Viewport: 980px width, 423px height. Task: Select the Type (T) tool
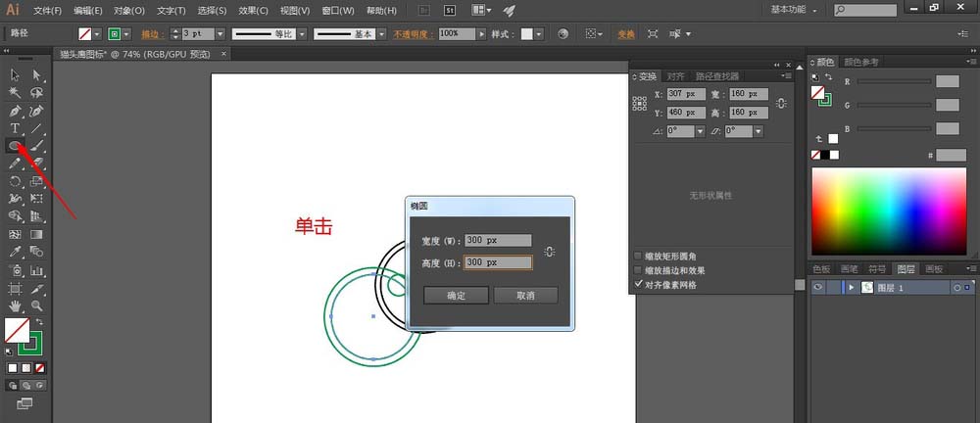(15, 128)
